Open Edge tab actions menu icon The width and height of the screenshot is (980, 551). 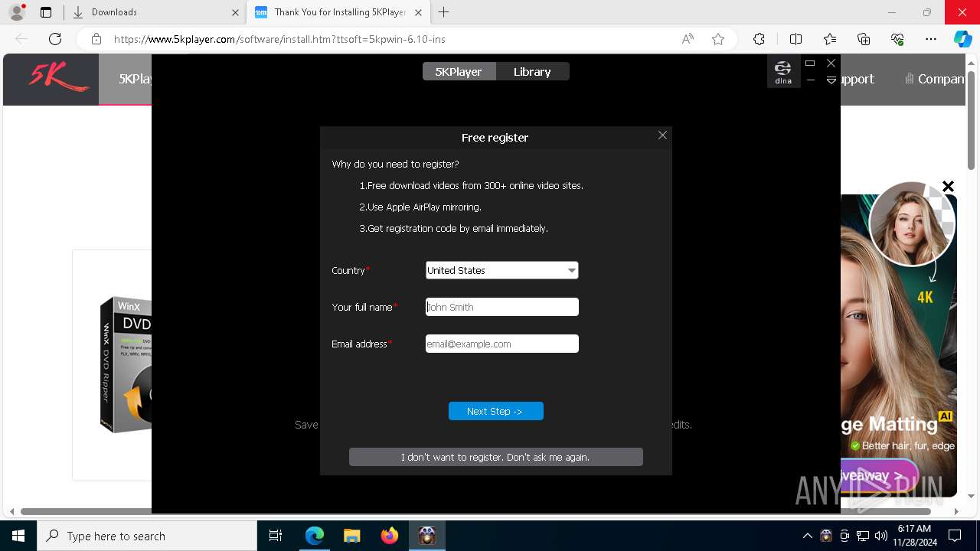[46, 12]
